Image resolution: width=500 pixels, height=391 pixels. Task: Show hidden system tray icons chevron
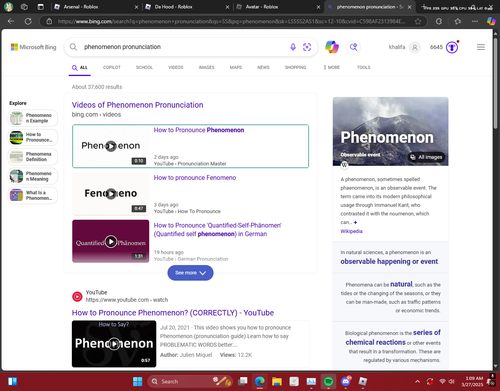417,382
